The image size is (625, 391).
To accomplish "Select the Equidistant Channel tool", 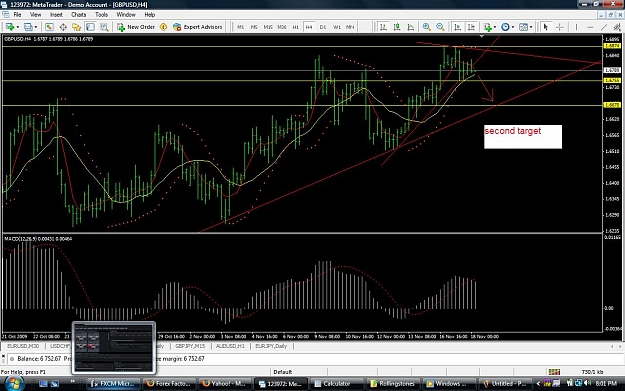I will (617, 27).
